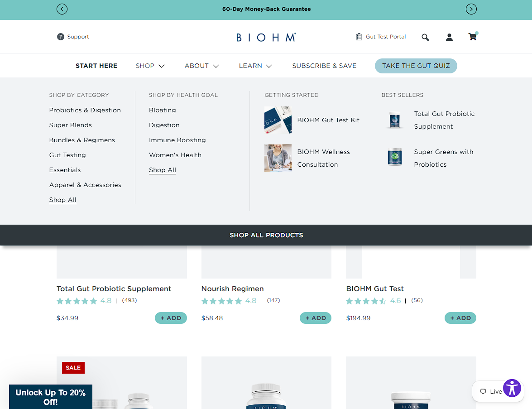The image size is (532, 409).
Task: Add BIOHM Gut Test to cart
Action: [460, 318]
